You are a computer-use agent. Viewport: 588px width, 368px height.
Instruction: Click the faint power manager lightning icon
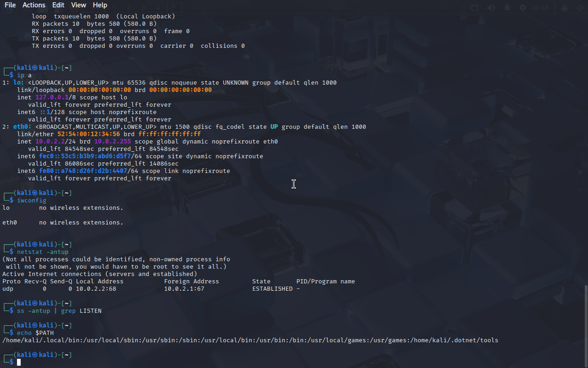[x=523, y=8]
